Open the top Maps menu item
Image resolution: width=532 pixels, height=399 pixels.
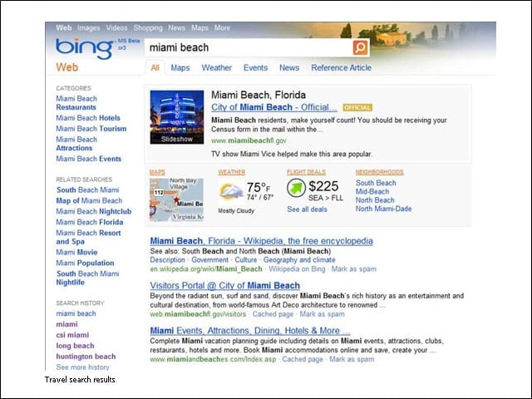[x=199, y=27]
